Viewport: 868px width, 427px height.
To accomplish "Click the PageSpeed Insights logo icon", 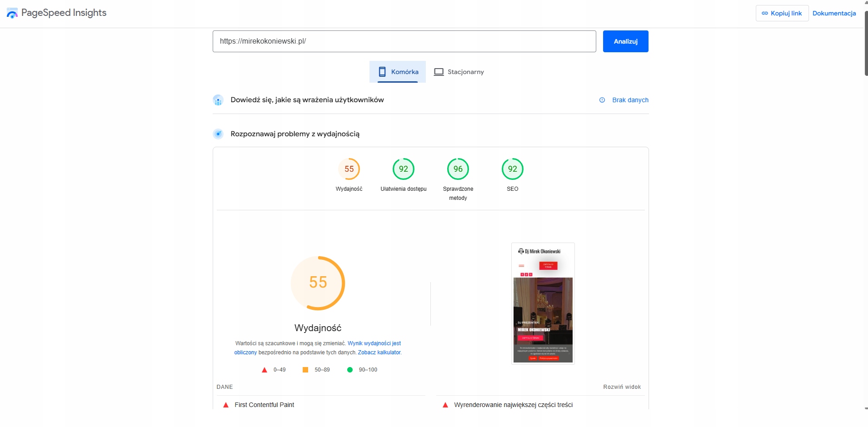I will pos(12,13).
